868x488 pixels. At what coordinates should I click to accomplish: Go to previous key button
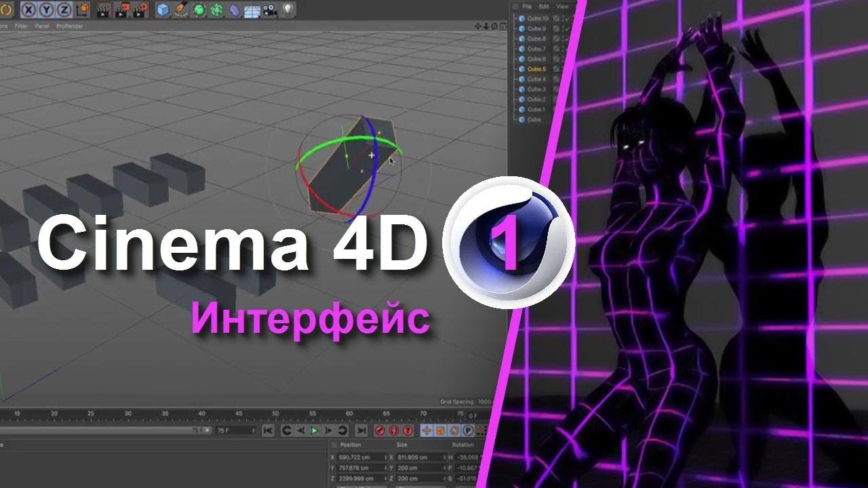coord(286,430)
